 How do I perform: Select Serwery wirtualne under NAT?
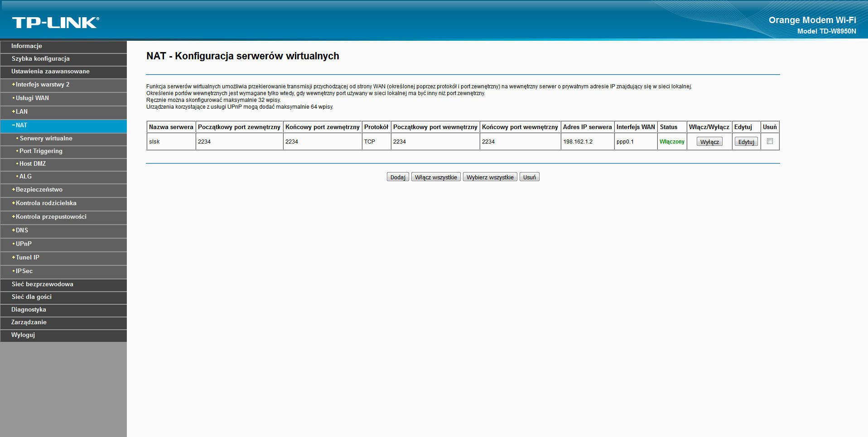[63, 139]
